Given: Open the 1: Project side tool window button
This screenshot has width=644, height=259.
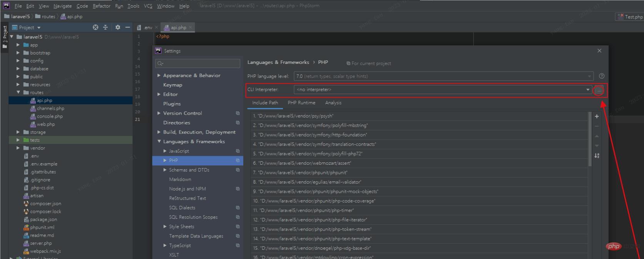Looking at the screenshot, I should tap(5, 37).
